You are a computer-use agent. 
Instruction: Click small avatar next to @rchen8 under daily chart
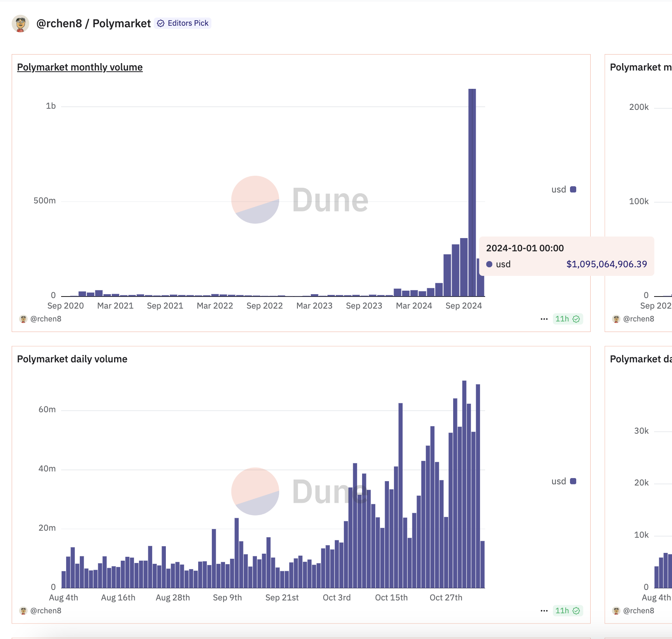[23, 611]
